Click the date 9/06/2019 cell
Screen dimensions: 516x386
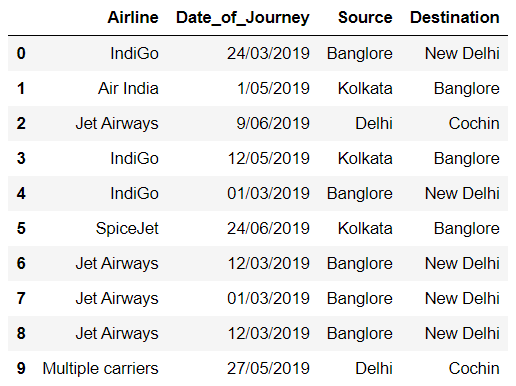point(273,123)
